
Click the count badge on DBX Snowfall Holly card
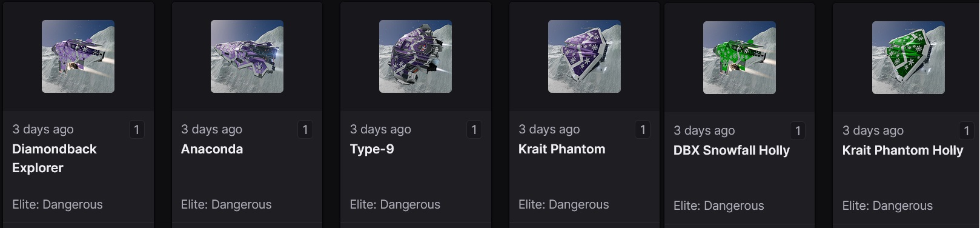pyautogui.click(x=798, y=130)
